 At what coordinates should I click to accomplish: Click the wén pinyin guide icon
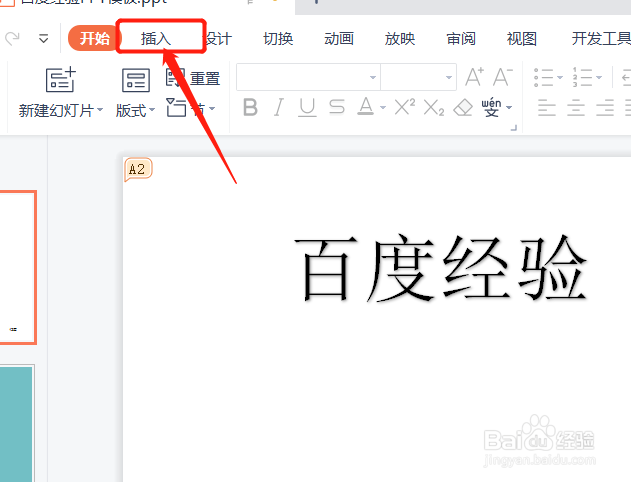pyautogui.click(x=491, y=107)
